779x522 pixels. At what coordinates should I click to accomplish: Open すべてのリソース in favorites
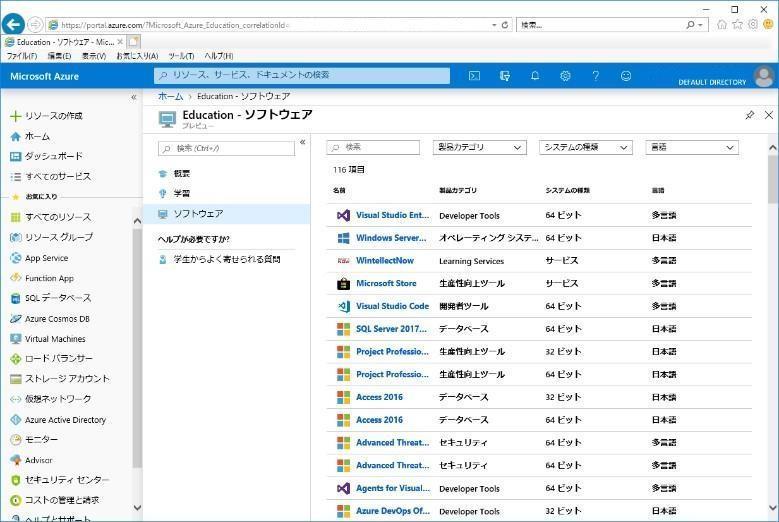coord(51,217)
